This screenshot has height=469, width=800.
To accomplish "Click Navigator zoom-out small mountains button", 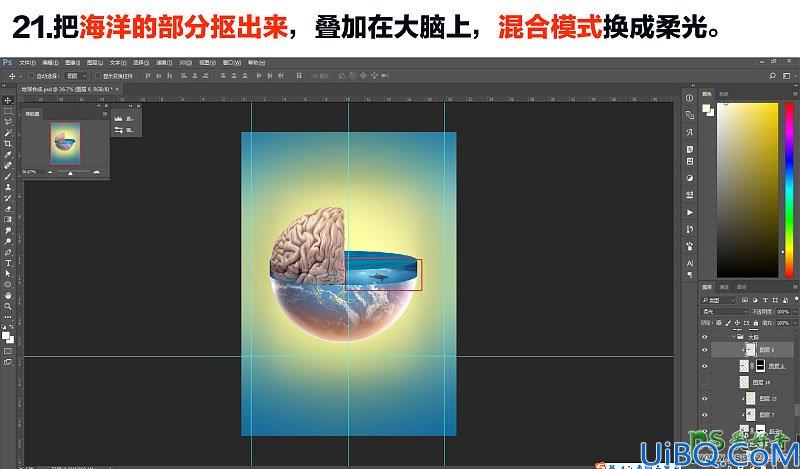I will tap(50, 172).
